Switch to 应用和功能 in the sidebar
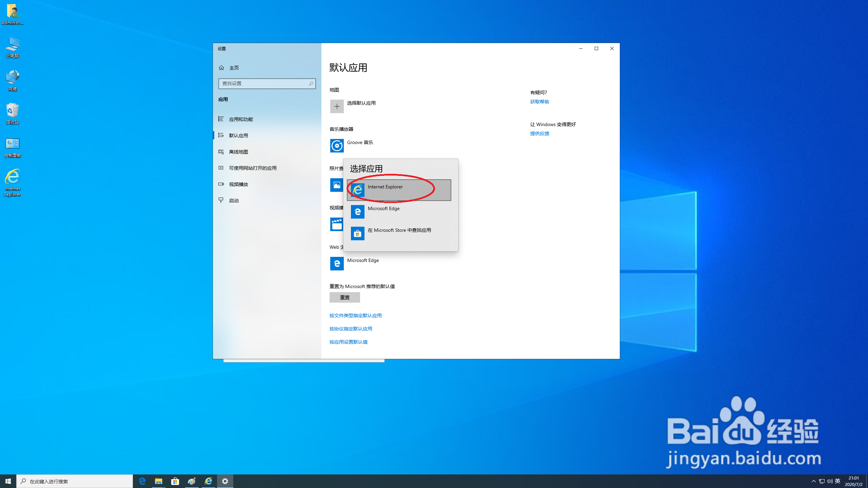Viewport: 868px width, 488px height. pos(241,119)
